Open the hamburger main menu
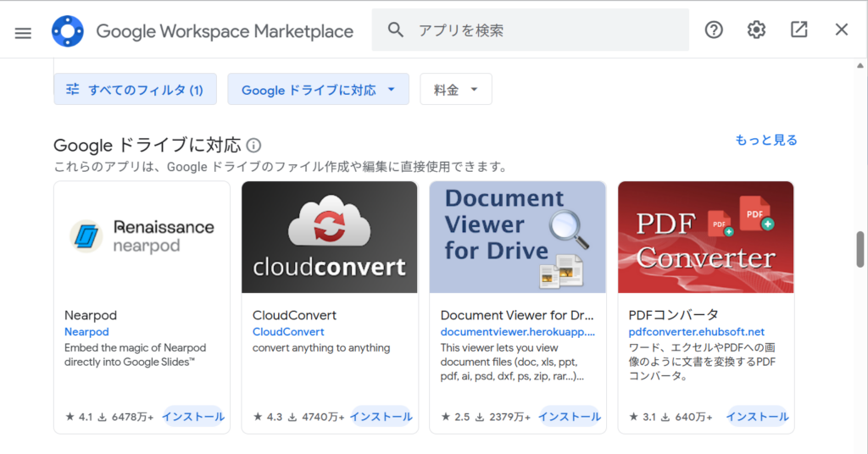Viewport: 868px width, 454px height. (x=23, y=31)
